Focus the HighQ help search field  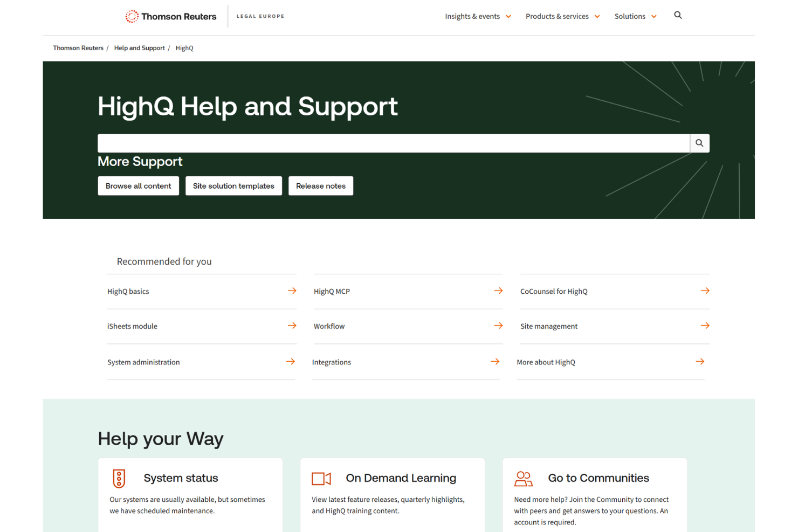(x=394, y=143)
